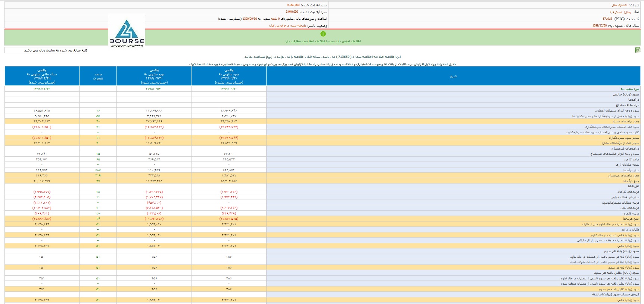Click the row label 'مالیات بر درآمد'
Viewport: 644px width, 304px height.
point(630,230)
